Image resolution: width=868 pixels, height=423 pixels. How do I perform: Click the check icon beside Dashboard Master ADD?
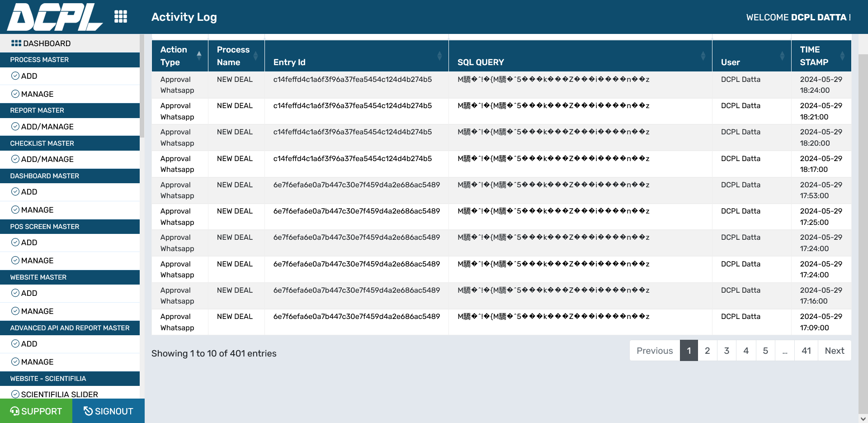click(15, 192)
